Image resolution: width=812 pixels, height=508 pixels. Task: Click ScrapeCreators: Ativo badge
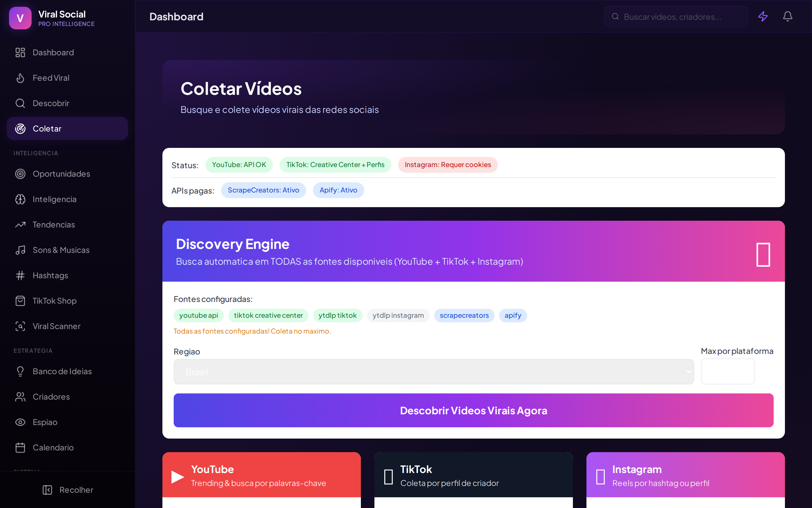coord(263,190)
